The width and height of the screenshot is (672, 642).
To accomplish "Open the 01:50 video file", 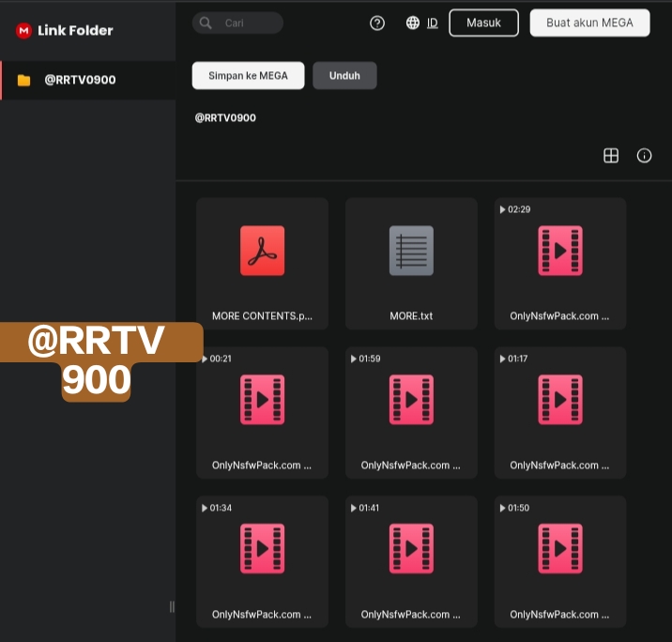I will (x=560, y=561).
